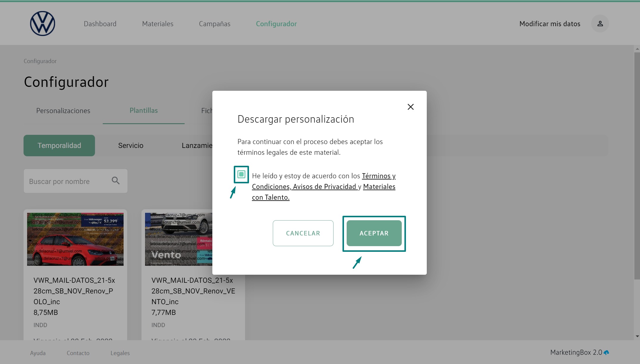Viewport: 640px width, 364px height.
Task: Open the Campañas menu item
Action: pos(214,24)
